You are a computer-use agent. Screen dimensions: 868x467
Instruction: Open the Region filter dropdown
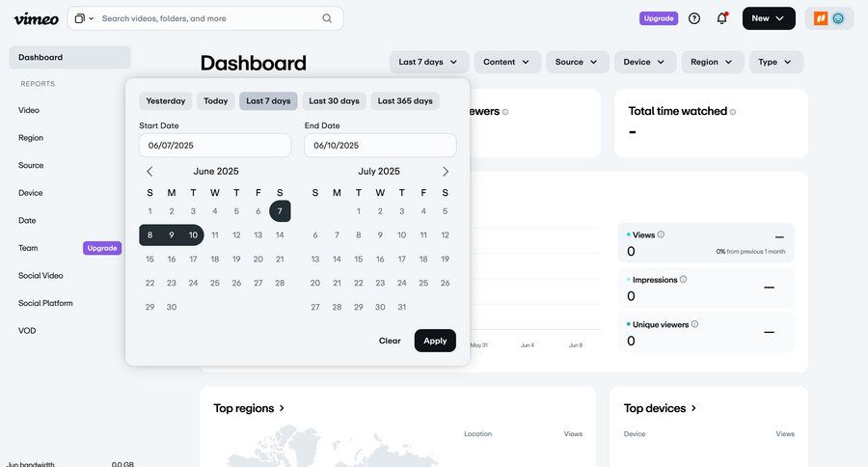712,62
